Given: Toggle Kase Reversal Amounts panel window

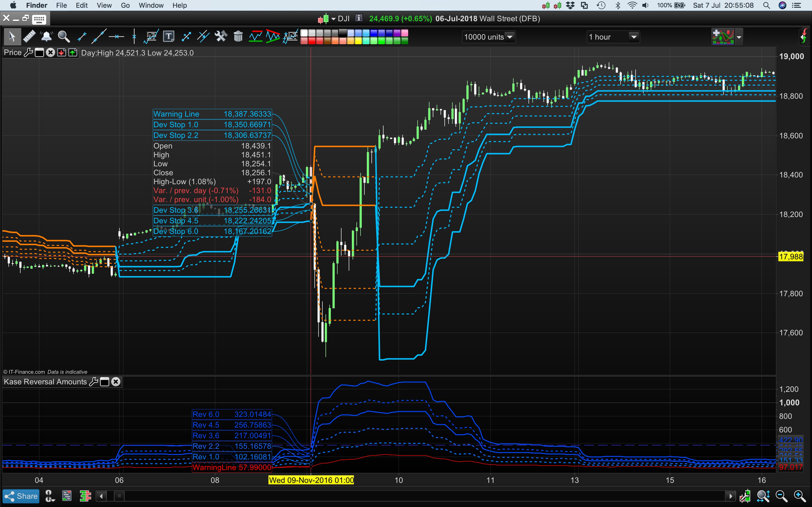Looking at the screenshot, I should 105,382.
